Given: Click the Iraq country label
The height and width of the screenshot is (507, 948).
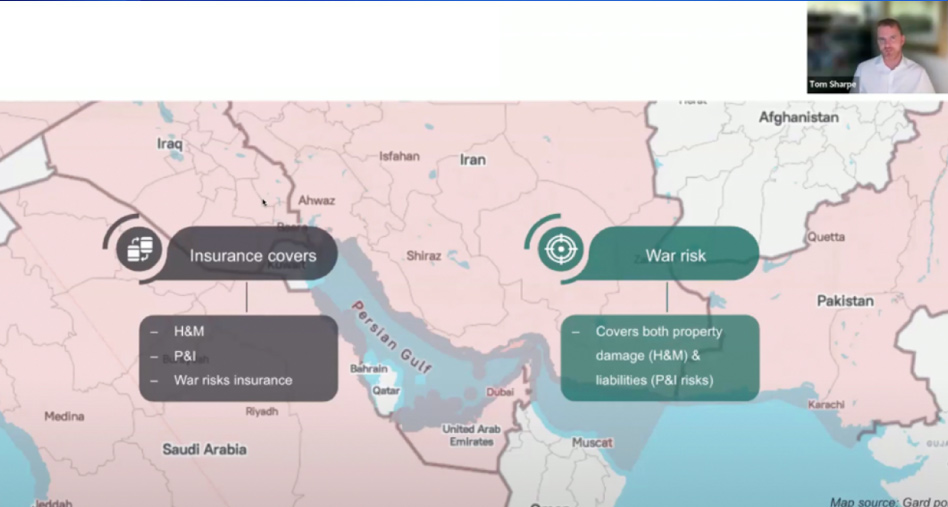Looking at the screenshot, I should (x=170, y=144).
